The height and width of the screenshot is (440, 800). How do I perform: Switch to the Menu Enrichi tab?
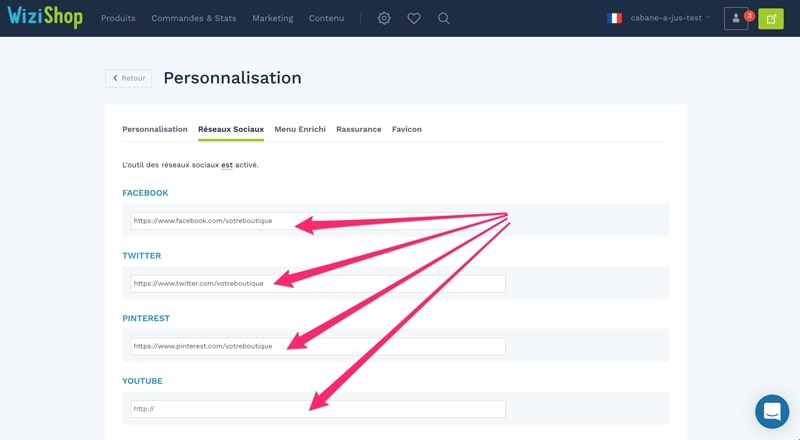300,129
